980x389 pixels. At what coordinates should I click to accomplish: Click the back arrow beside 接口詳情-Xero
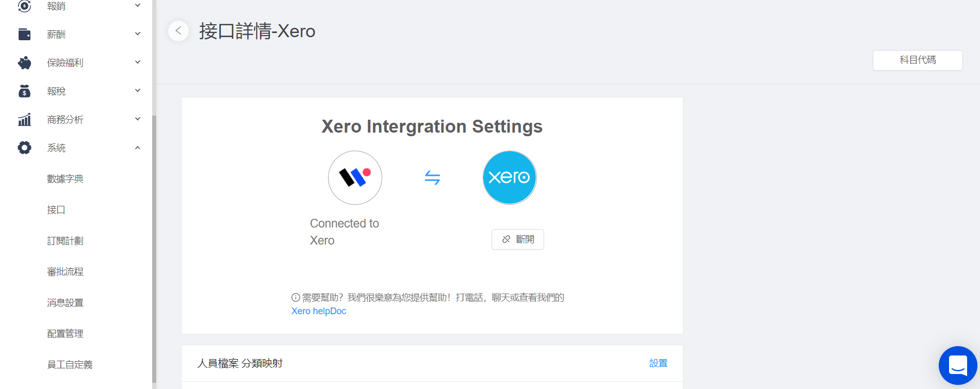coord(178,31)
